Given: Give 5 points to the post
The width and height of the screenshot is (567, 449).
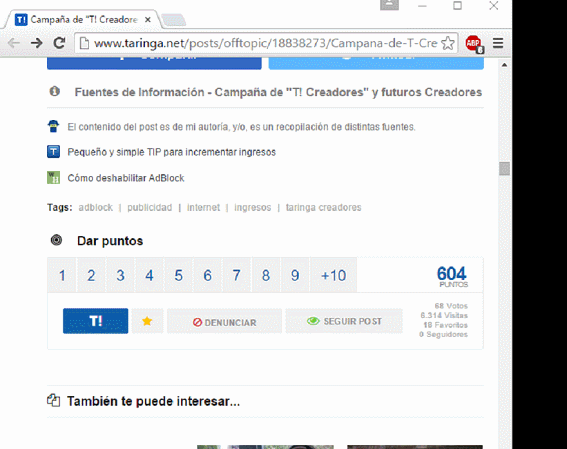Looking at the screenshot, I should point(178,275).
